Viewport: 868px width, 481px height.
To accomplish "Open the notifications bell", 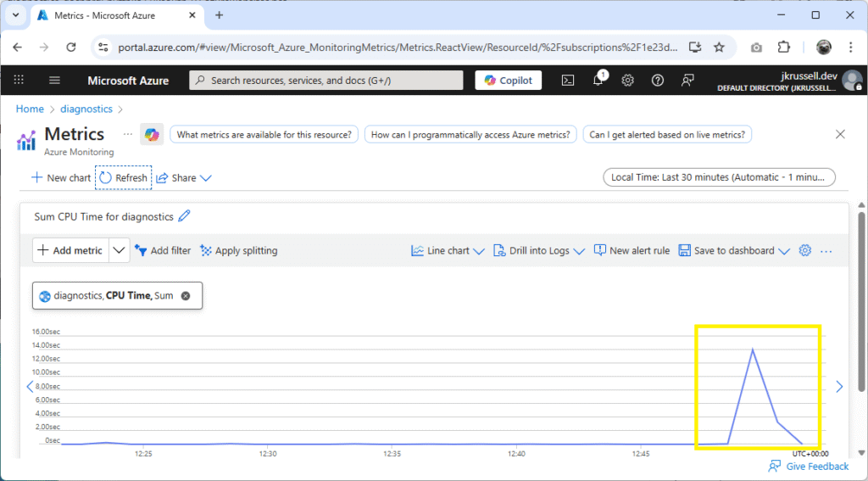I will pyautogui.click(x=598, y=80).
